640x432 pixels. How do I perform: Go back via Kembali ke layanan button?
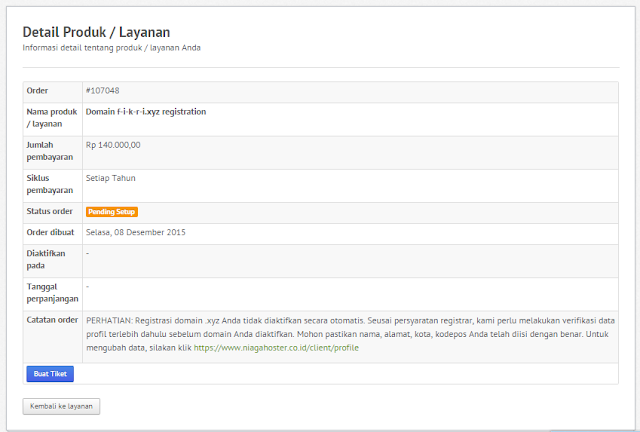(x=61, y=406)
